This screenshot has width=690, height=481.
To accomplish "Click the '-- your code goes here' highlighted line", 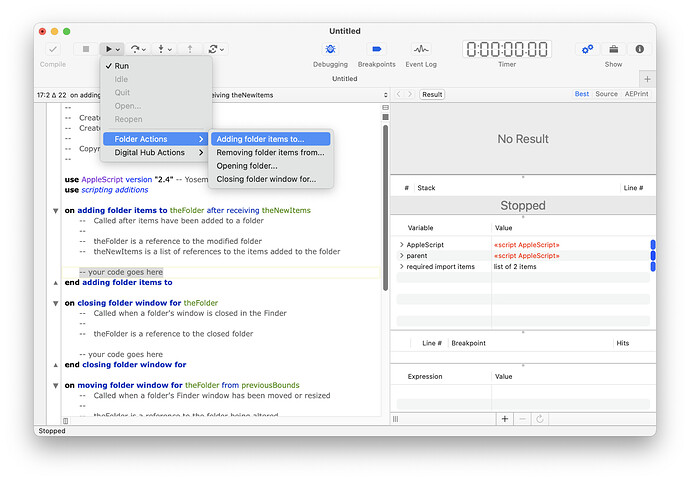I will [121, 272].
